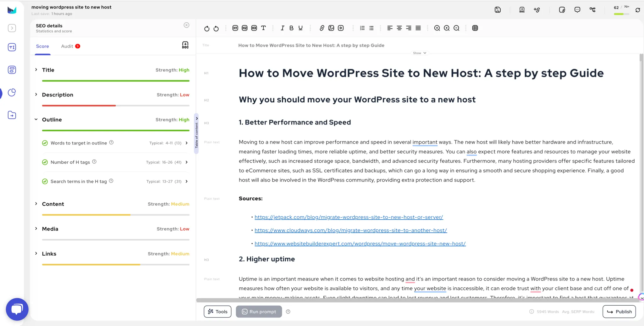Click the Publish button
This screenshot has height=326, width=644.
click(619, 312)
